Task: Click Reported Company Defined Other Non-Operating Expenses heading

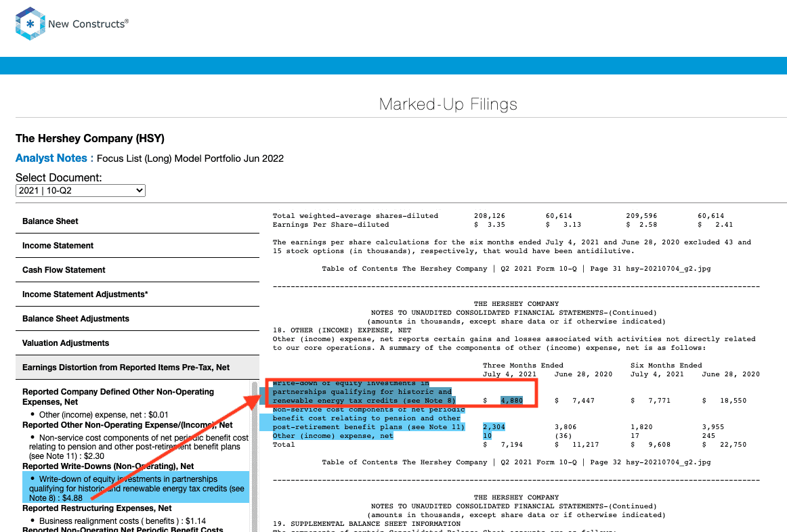Action: (x=118, y=397)
